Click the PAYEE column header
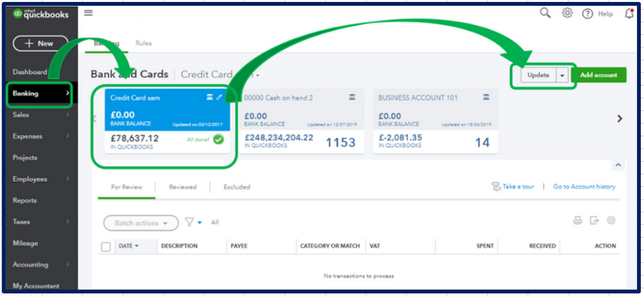644x296 pixels. [239, 246]
